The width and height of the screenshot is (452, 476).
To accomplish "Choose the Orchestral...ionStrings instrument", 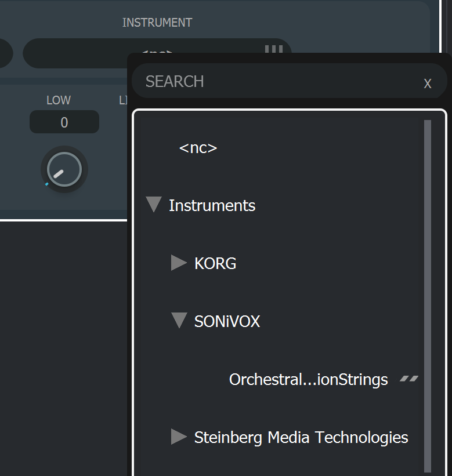I will coord(308,379).
